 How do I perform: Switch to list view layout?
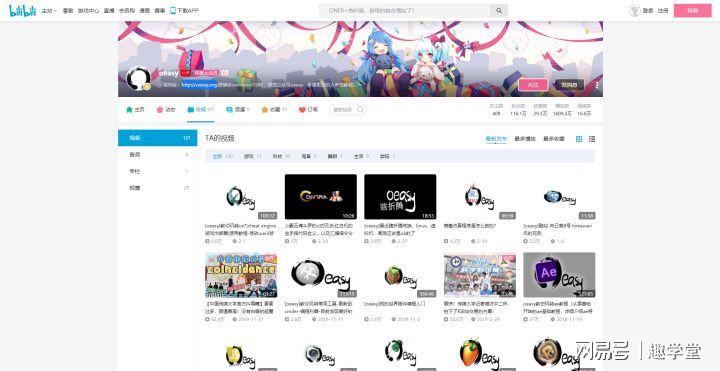(592, 139)
